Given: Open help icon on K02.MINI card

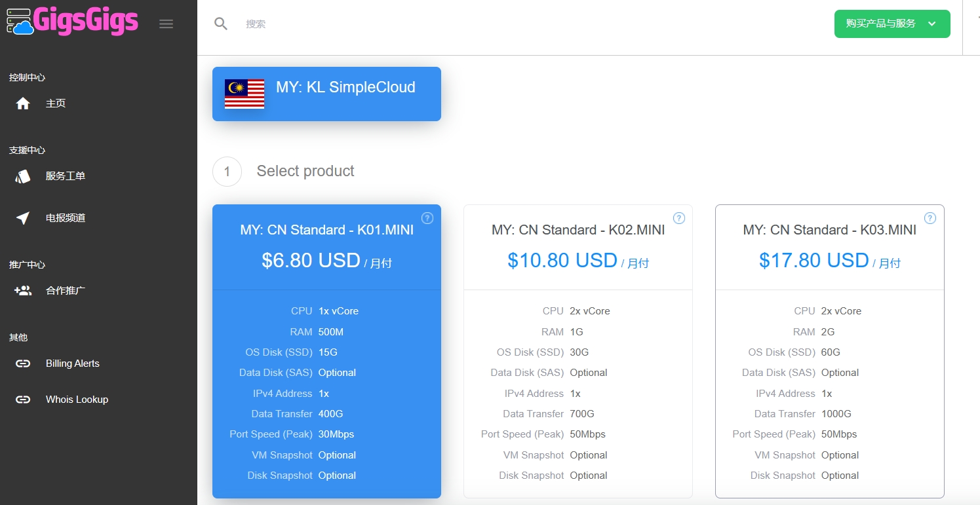Looking at the screenshot, I should coord(679,218).
